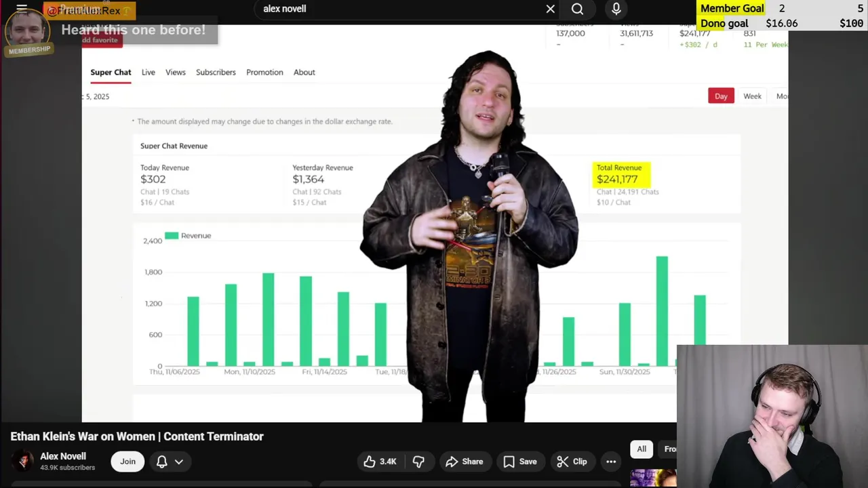The height and width of the screenshot is (488, 868).
Task: Open recommended video thumbnail under All chip
Action: pyautogui.click(x=653, y=478)
